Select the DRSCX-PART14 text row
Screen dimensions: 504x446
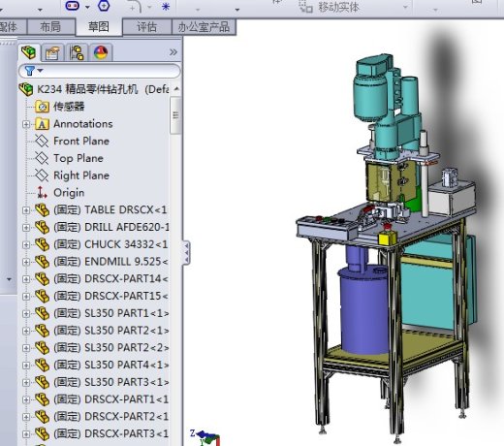pos(110,278)
